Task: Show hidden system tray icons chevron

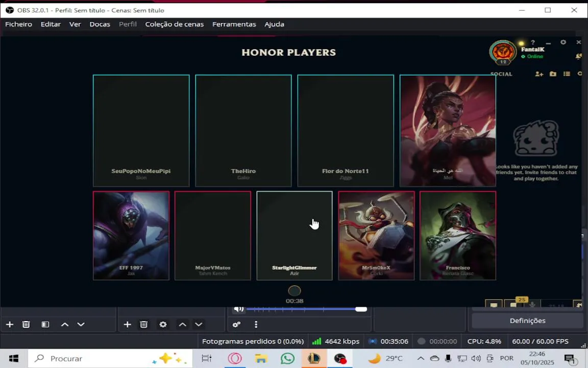Action: point(421,359)
